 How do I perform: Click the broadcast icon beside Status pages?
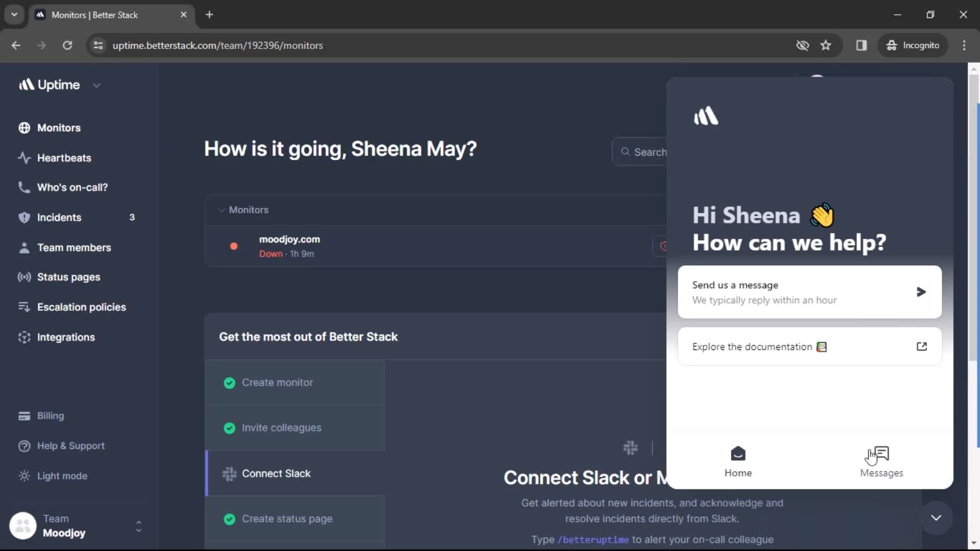24,277
